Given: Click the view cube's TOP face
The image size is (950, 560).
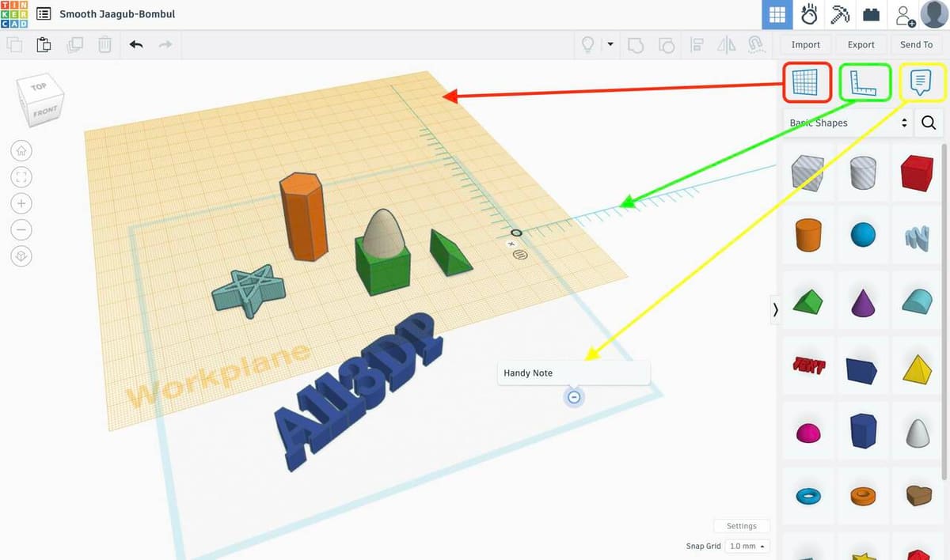Looking at the screenshot, I should click(38, 86).
